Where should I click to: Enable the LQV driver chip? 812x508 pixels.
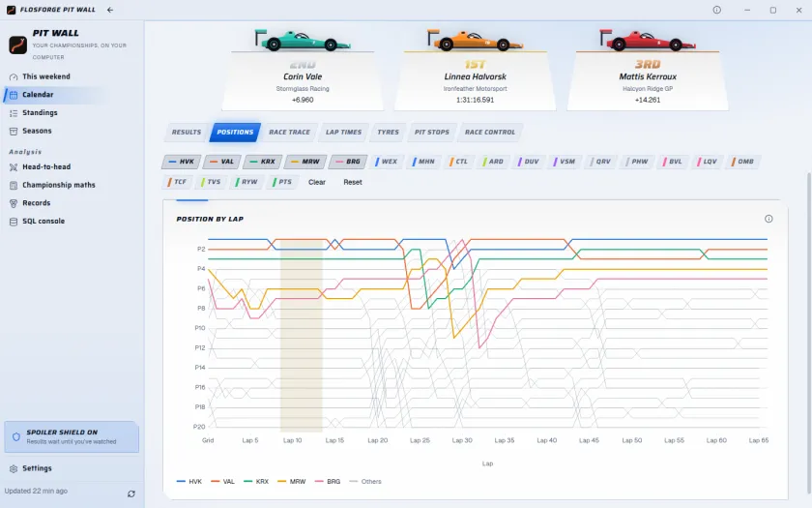(x=708, y=162)
